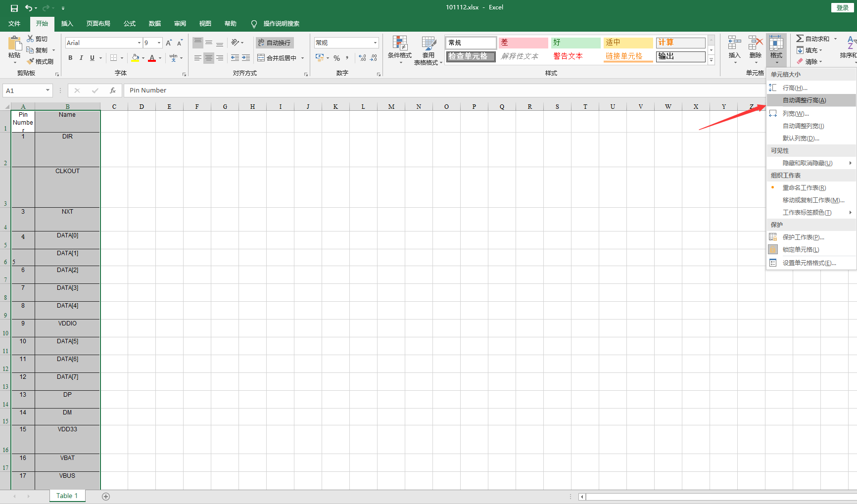Open Format as Table 套用表格格式
This screenshot has width=857, height=504.
[x=428, y=50]
